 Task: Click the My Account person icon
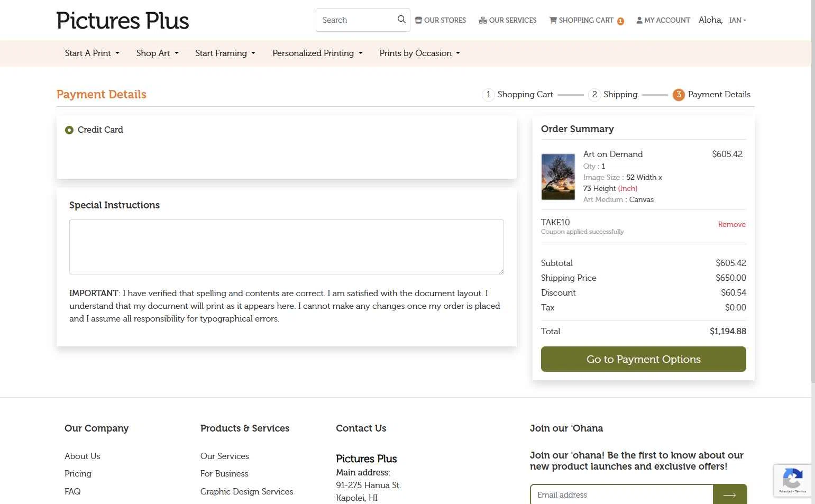coord(639,20)
